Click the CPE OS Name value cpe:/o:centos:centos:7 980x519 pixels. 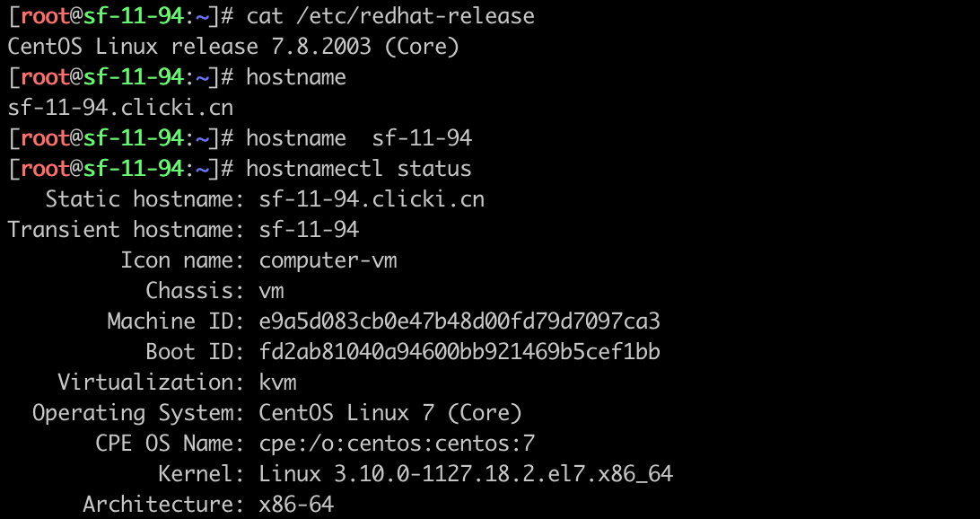pyautogui.click(x=397, y=444)
